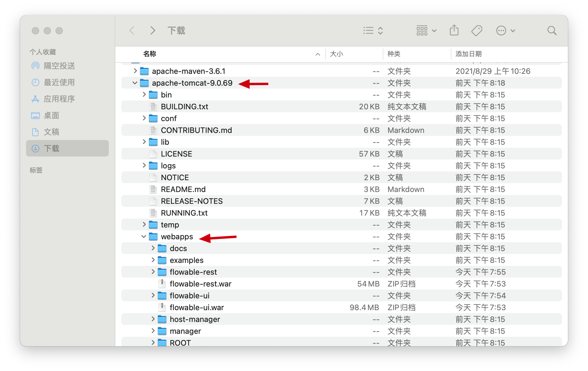This screenshot has height=371, width=588.
Task: Open the search magnifier icon
Action: tap(552, 30)
